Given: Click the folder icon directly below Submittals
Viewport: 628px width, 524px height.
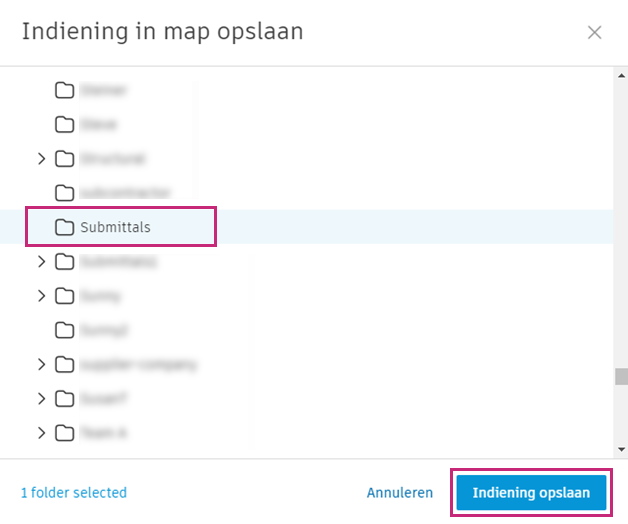Looking at the screenshot, I should click(x=65, y=262).
